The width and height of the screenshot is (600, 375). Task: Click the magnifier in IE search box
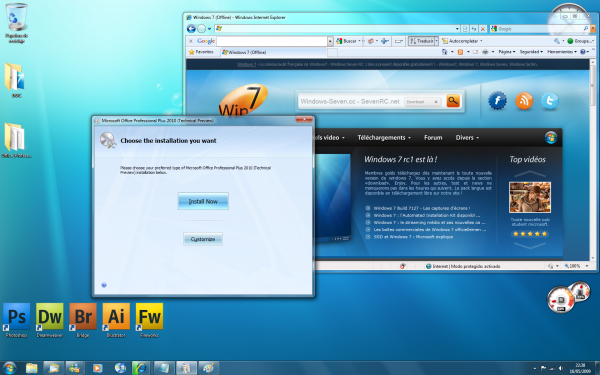coord(585,29)
